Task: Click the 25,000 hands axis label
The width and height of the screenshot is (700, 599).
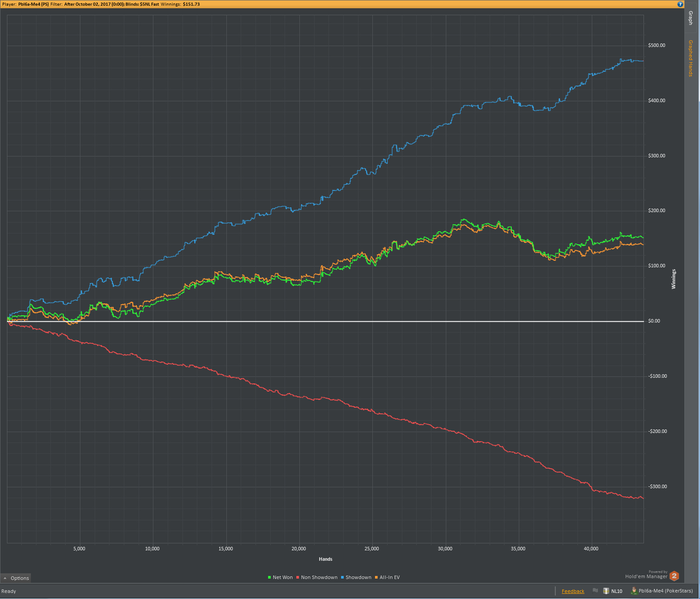Action: [371, 549]
